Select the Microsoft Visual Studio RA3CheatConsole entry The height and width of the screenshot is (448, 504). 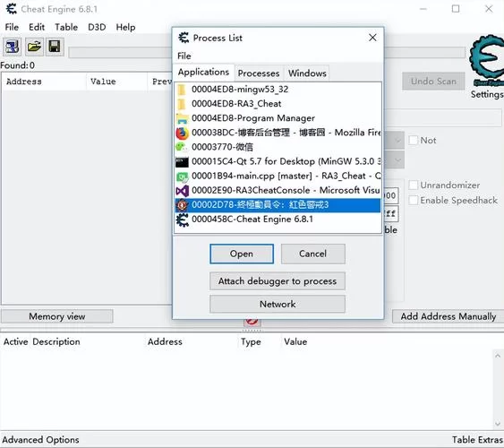coord(278,190)
